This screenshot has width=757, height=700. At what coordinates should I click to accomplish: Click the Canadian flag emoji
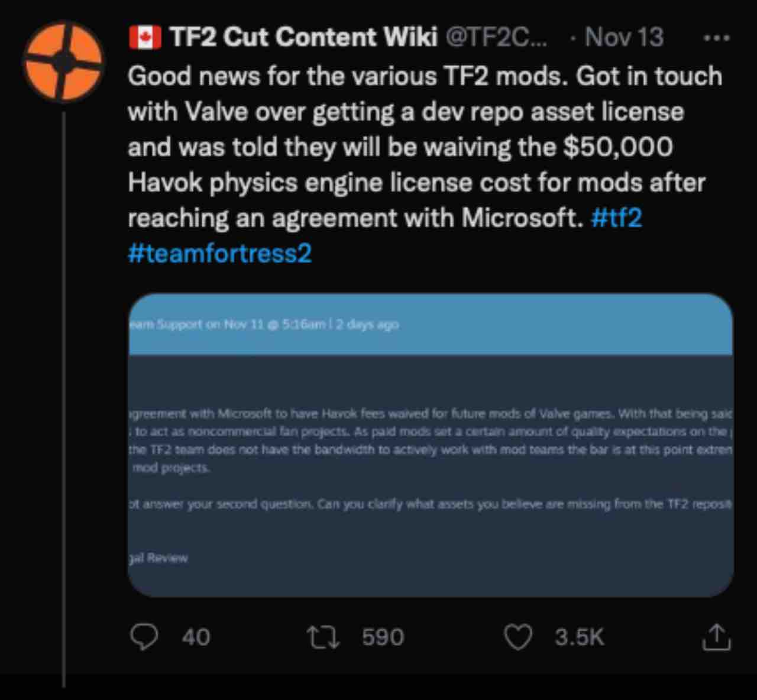145,37
